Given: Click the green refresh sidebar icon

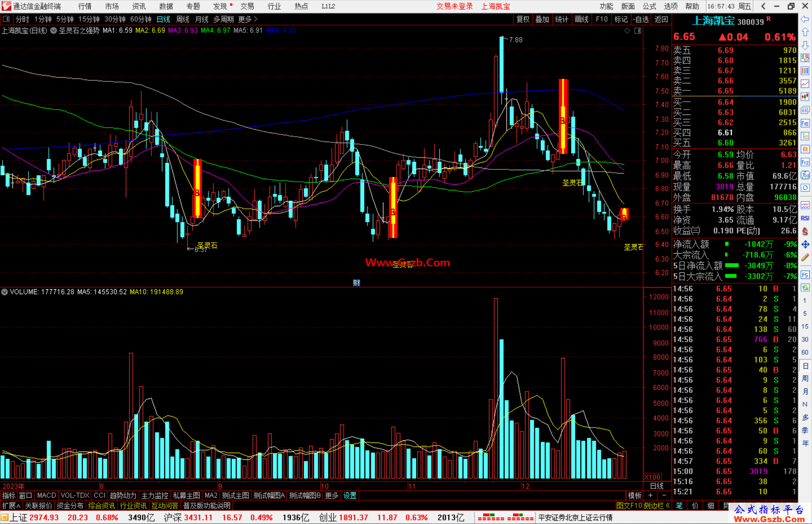Looking at the screenshot, I should point(805,288).
